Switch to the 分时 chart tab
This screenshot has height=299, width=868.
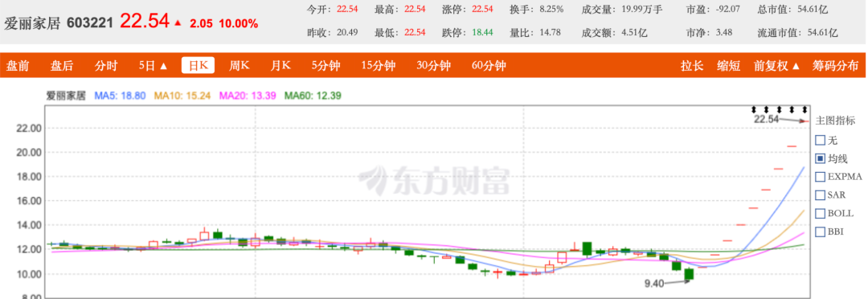coord(106,66)
